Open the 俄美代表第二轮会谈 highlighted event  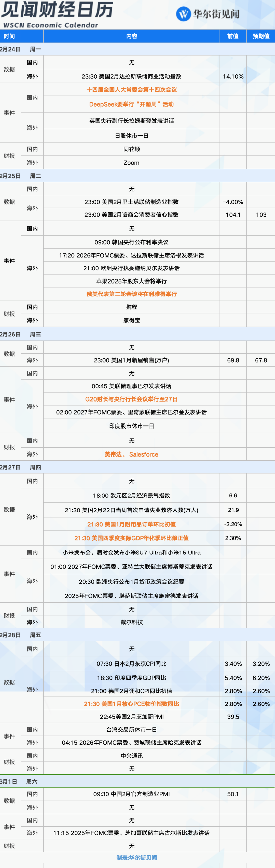tap(132, 294)
